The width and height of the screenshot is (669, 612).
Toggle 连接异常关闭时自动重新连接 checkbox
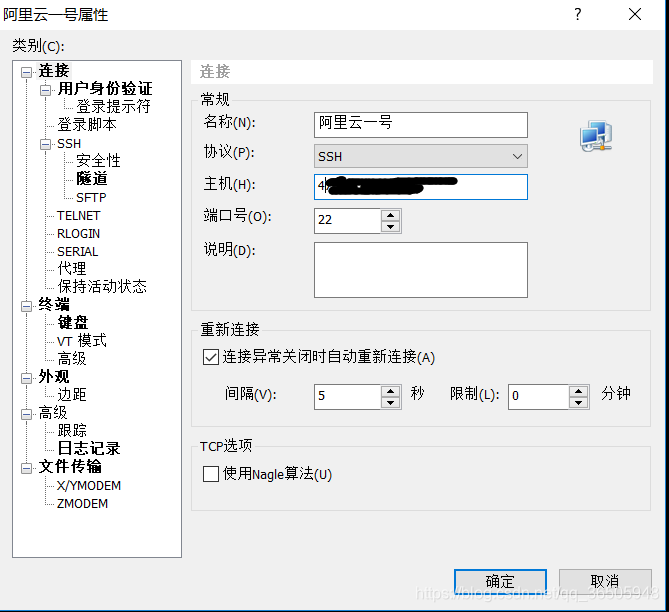[211, 357]
